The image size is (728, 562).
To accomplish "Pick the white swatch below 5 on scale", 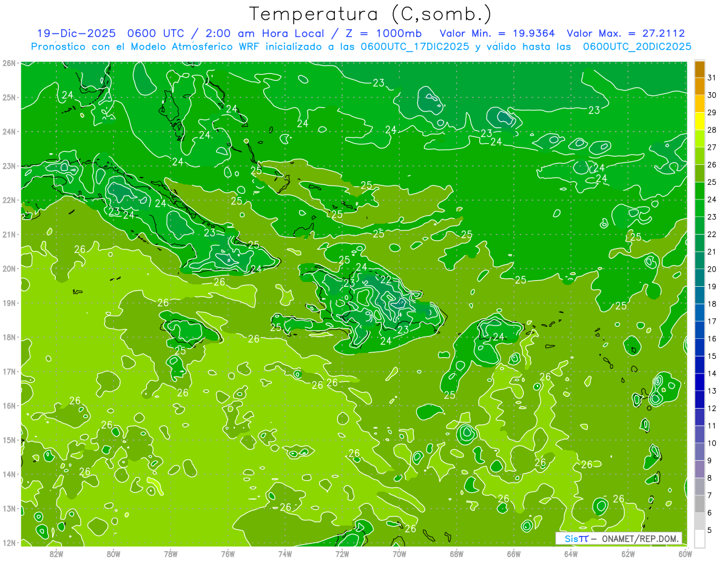I will tap(699, 538).
